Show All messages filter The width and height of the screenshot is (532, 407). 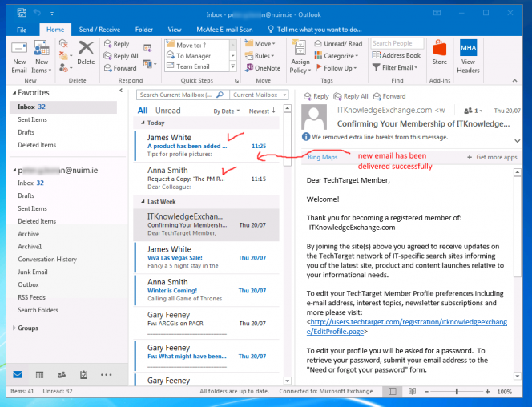[143, 111]
